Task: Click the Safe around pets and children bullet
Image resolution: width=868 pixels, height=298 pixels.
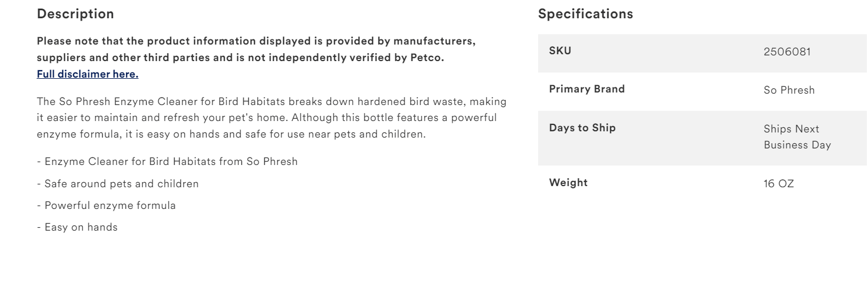Action: tap(118, 184)
